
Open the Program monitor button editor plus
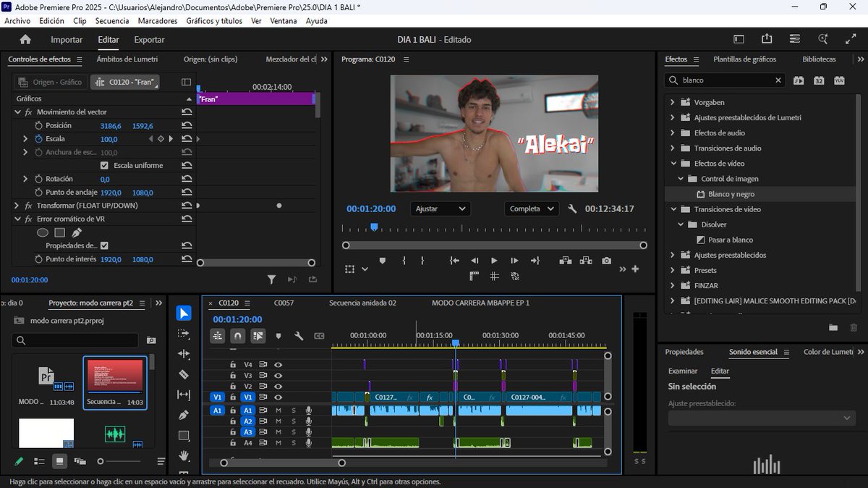pyautogui.click(x=635, y=269)
